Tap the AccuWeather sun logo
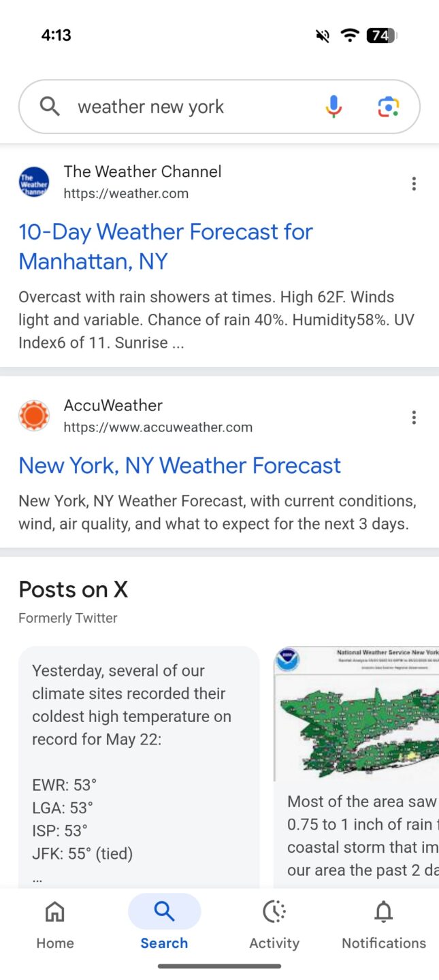Screen dimensions: 439x980 (34, 415)
